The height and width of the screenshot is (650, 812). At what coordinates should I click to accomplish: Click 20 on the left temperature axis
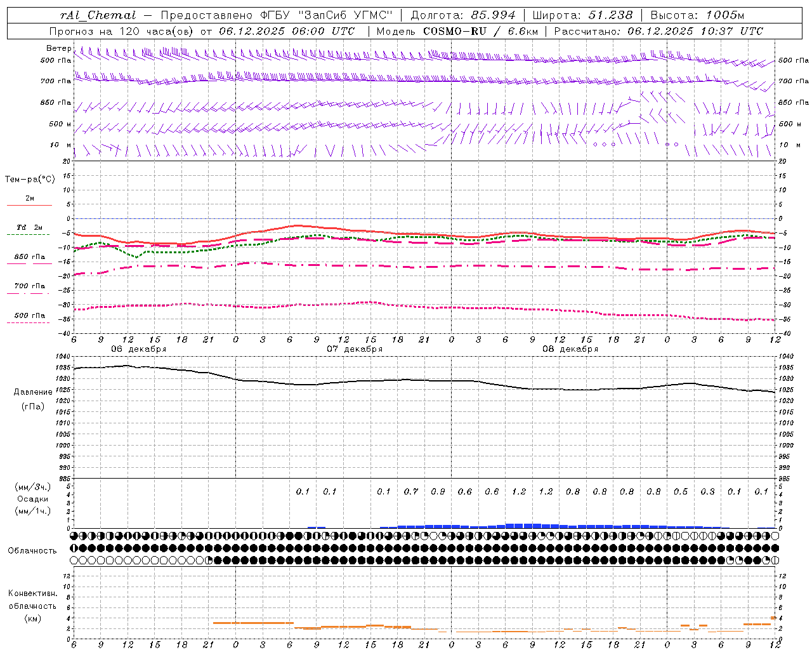pos(67,162)
